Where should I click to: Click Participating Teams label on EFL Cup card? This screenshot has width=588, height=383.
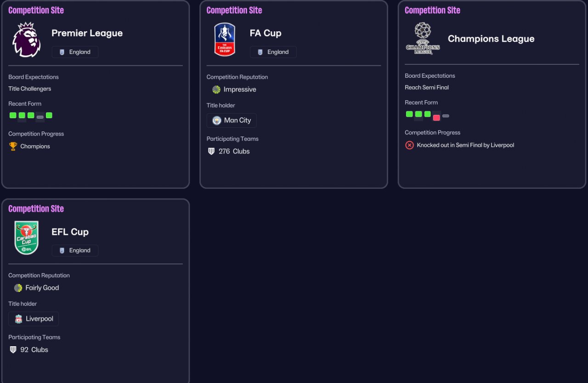pyautogui.click(x=34, y=337)
